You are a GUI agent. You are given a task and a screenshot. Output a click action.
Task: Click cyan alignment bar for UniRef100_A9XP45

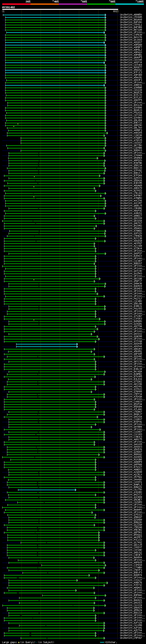coord(47,344)
